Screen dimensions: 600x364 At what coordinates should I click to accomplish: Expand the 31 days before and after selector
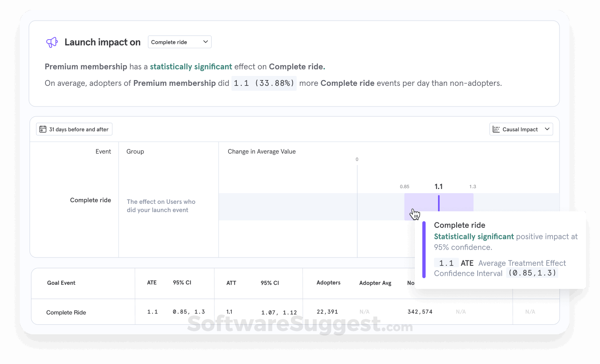[74, 129]
